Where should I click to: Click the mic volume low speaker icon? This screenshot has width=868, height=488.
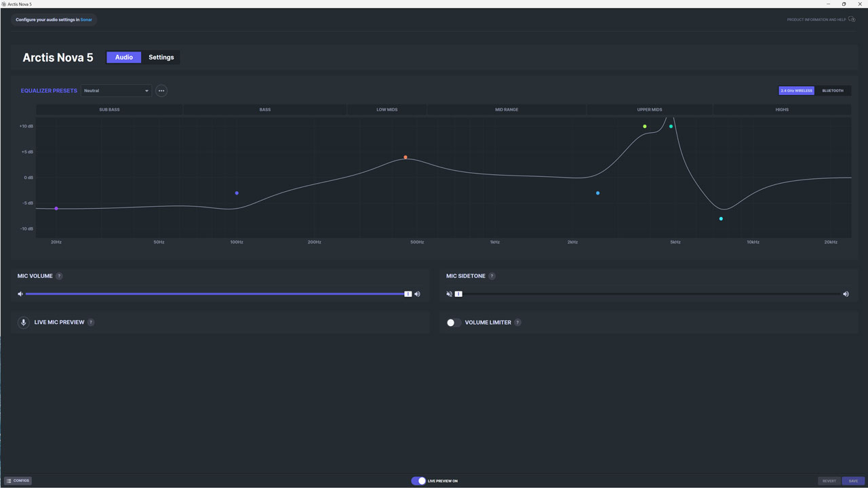[20, 294]
